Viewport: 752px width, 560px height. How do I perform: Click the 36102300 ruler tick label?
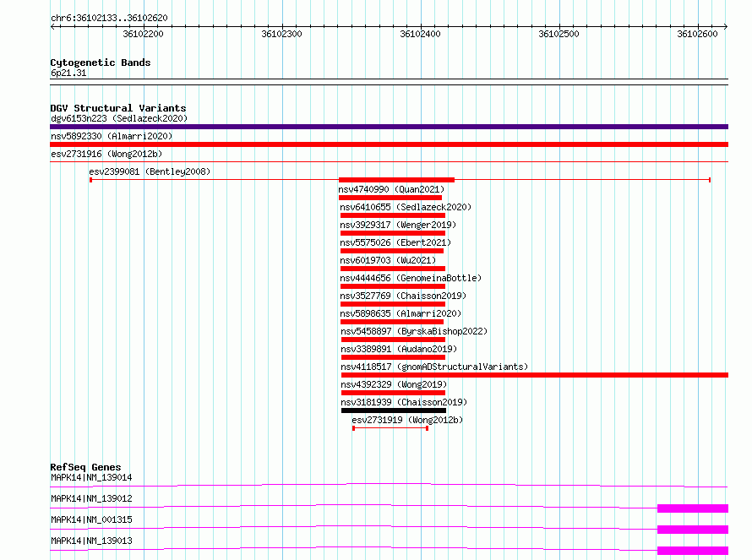pos(281,34)
